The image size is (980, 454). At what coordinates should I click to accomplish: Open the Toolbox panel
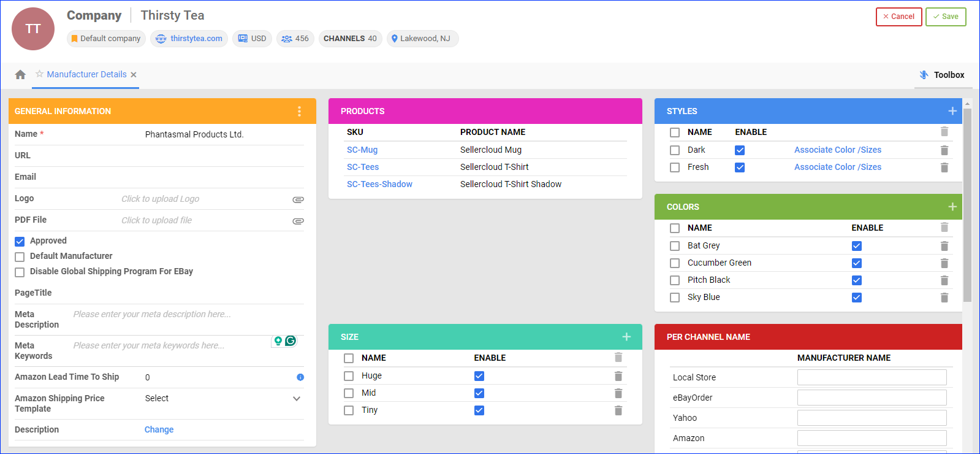tap(942, 75)
